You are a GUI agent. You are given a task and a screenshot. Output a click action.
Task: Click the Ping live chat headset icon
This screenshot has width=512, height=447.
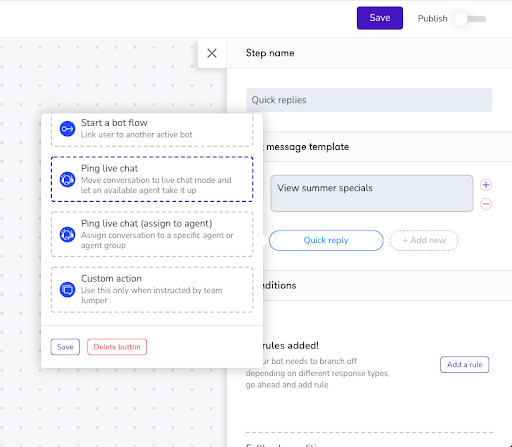click(x=67, y=179)
